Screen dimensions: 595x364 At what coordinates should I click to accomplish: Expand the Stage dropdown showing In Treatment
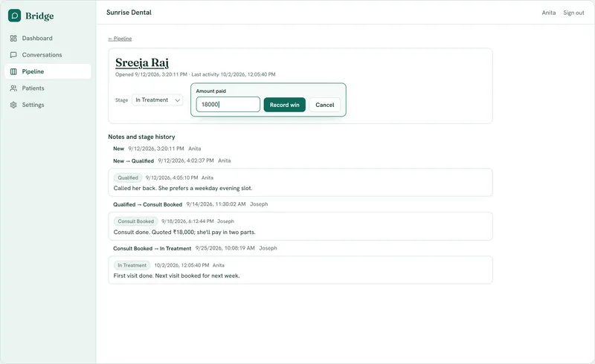tap(157, 100)
